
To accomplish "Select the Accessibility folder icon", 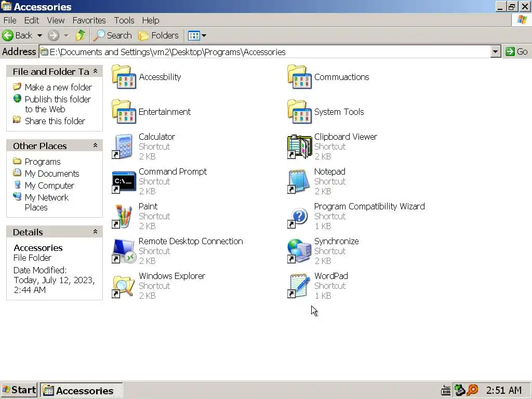I will [x=124, y=77].
